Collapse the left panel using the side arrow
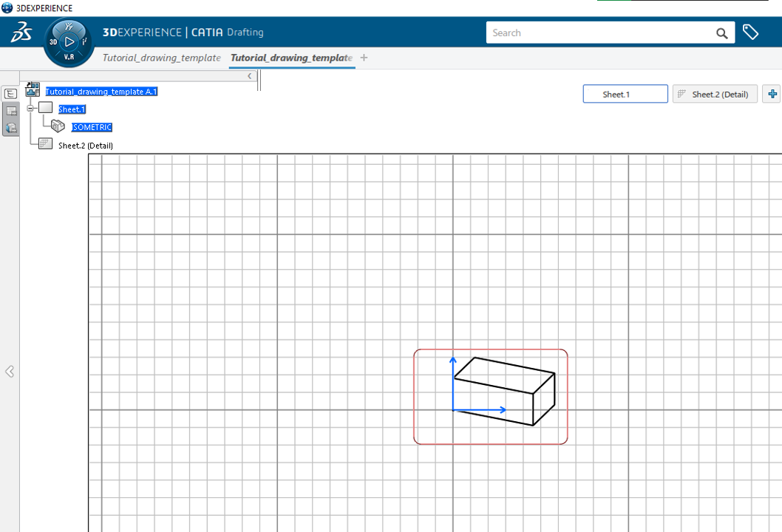 pos(10,372)
